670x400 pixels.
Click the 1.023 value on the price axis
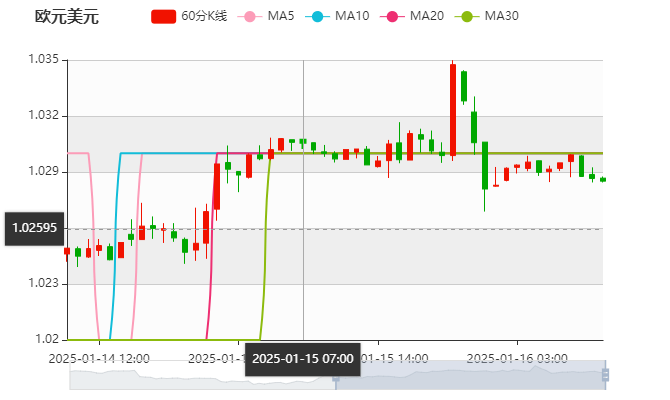[x=46, y=284]
